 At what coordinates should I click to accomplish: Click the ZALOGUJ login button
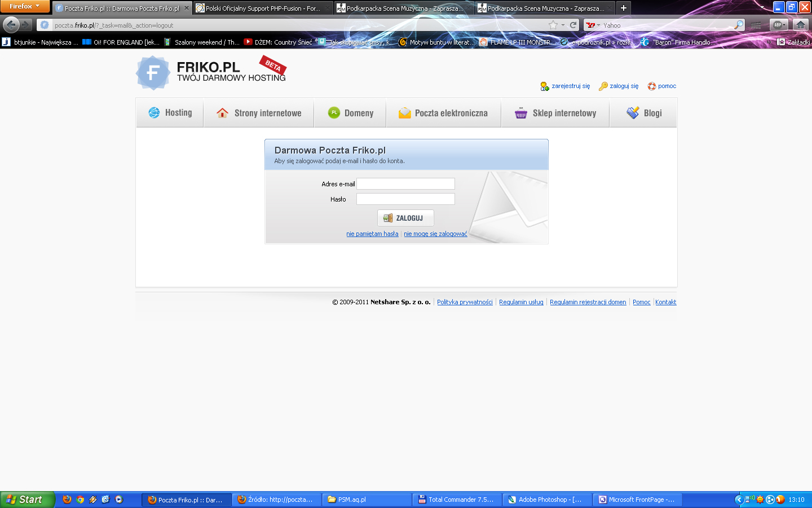click(405, 218)
